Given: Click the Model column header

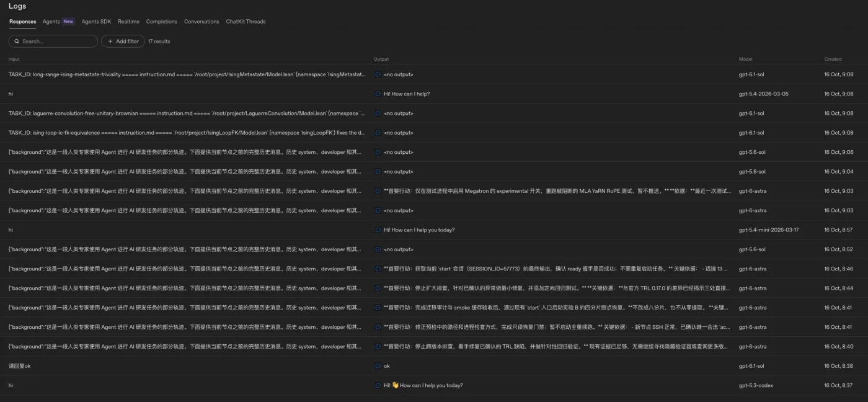Looking at the screenshot, I should point(745,60).
